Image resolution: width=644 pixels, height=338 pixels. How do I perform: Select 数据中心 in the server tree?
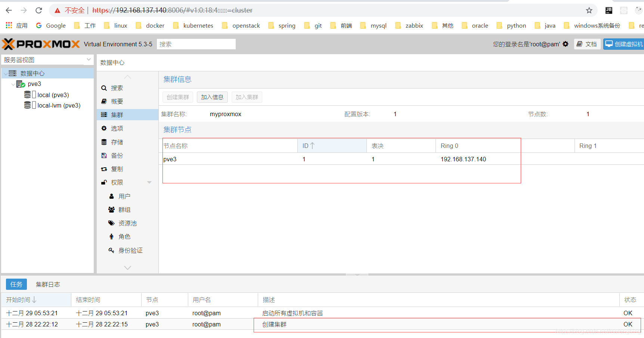tap(32, 74)
